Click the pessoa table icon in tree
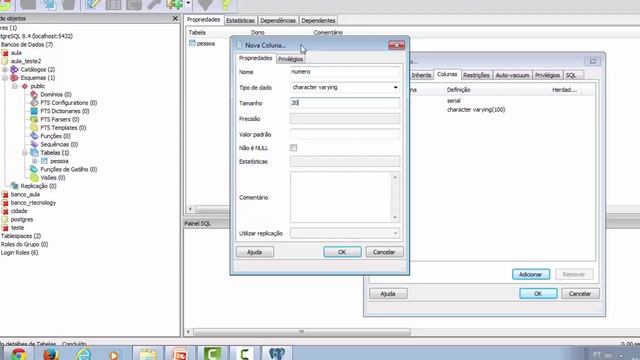This screenshot has width=640, height=360. coord(44,161)
